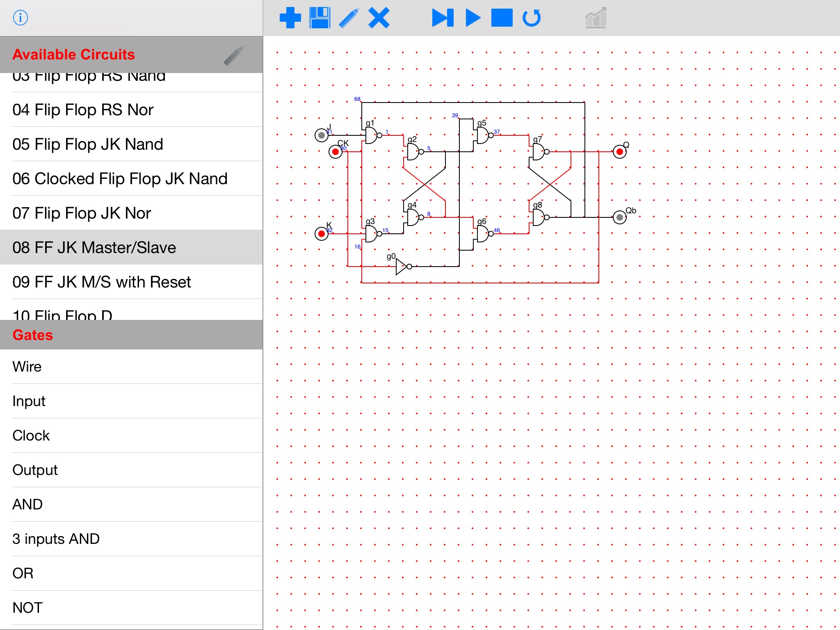Open the chart/timing diagram icon
Screen dimensions: 840x630
(x=596, y=18)
